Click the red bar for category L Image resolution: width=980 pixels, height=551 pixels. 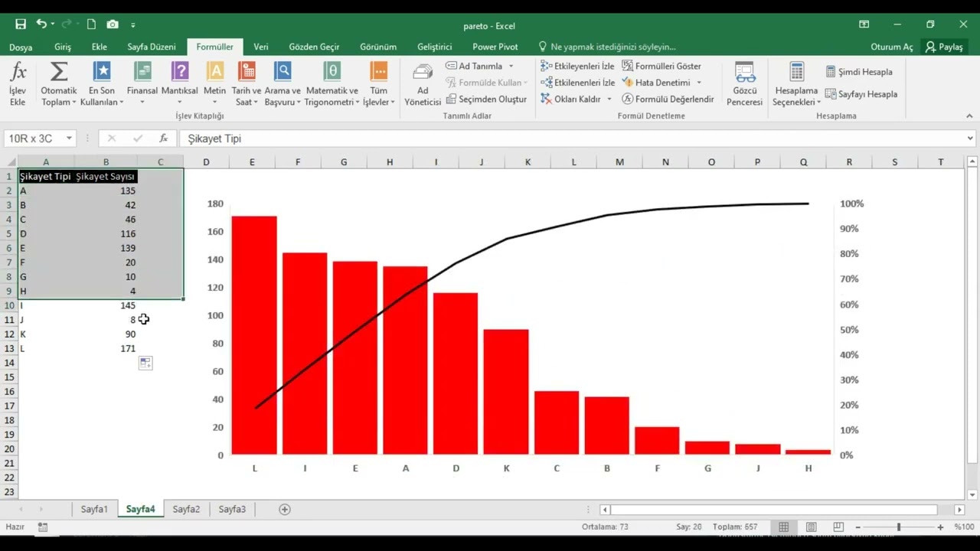click(254, 335)
